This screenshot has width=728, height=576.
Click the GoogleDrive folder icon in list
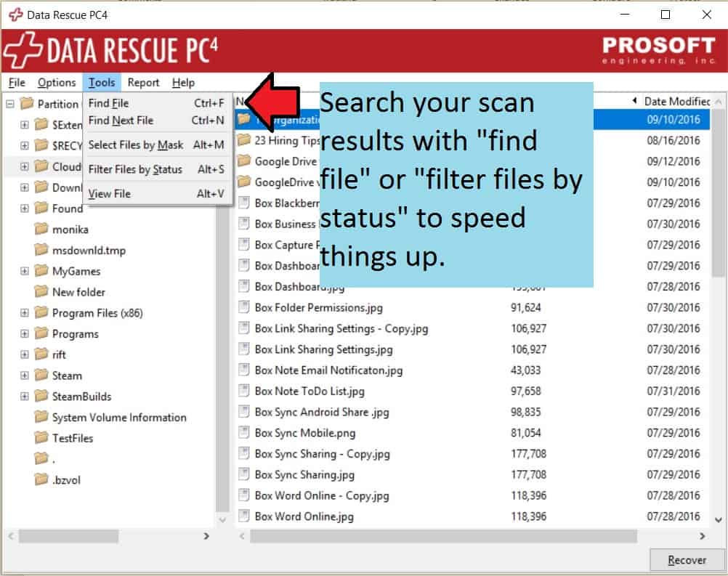pyautogui.click(x=244, y=182)
